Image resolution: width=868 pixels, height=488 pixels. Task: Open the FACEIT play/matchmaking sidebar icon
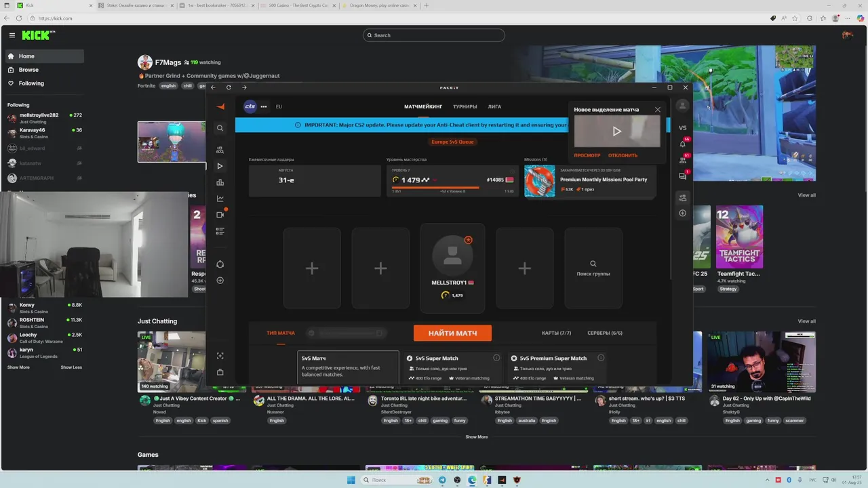220,166
